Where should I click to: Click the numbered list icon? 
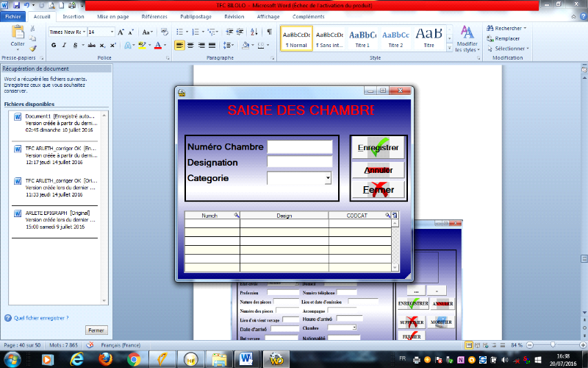[196, 32]
